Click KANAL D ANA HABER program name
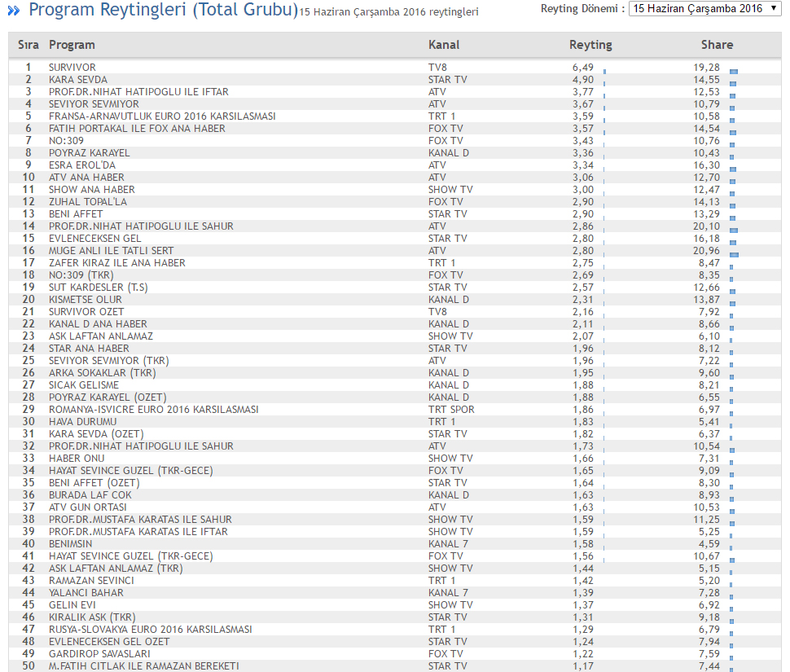Viewport: 790px width, 672px height. tap(98, 324)
